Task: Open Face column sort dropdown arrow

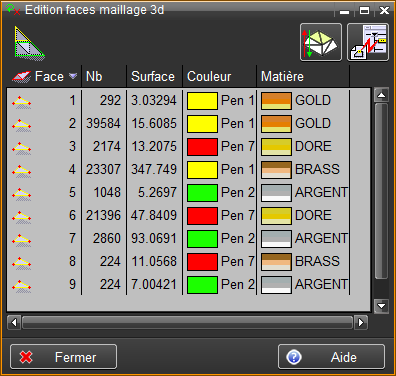Action: coord(73,76)
